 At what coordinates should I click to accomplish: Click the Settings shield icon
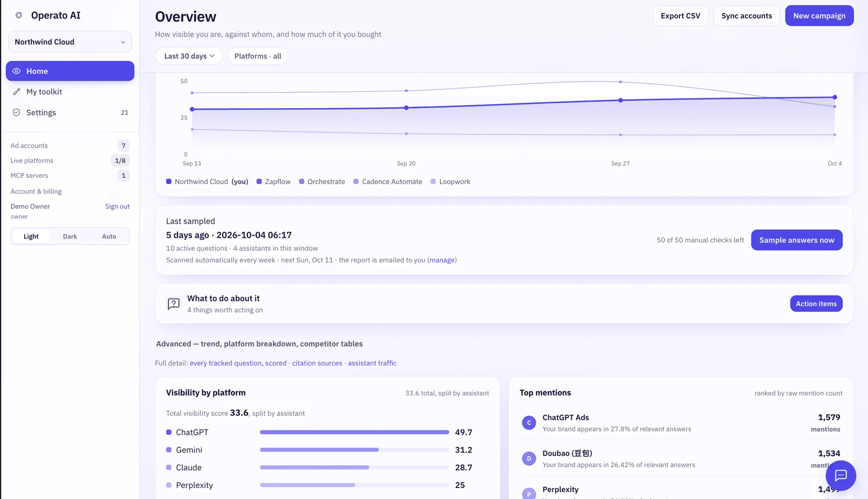coord(16,113)
